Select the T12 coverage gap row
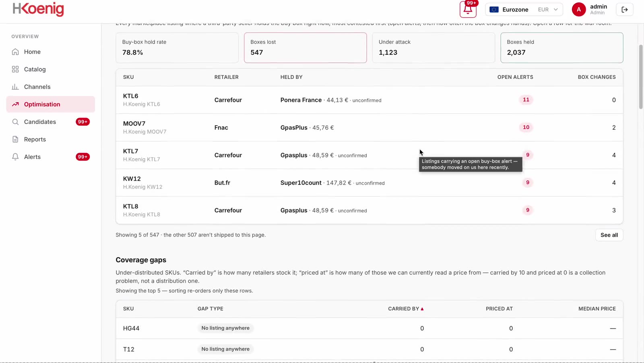Screen dimensions: 644x363 (369, 349)
